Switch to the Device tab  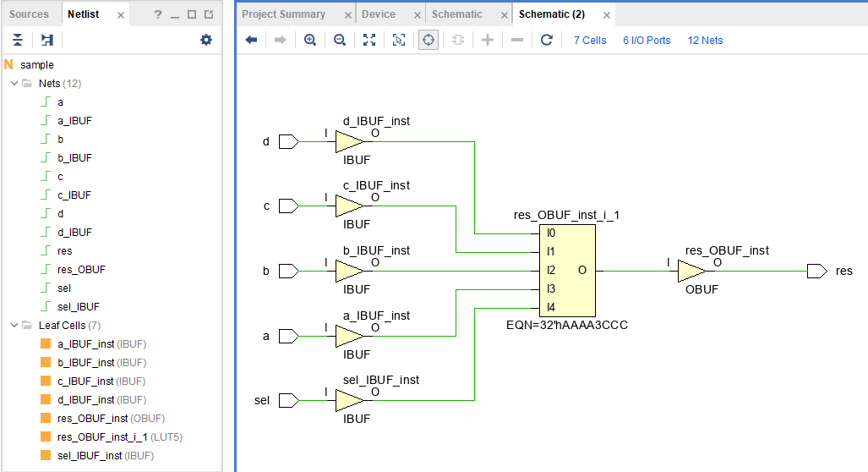[378, 14]
